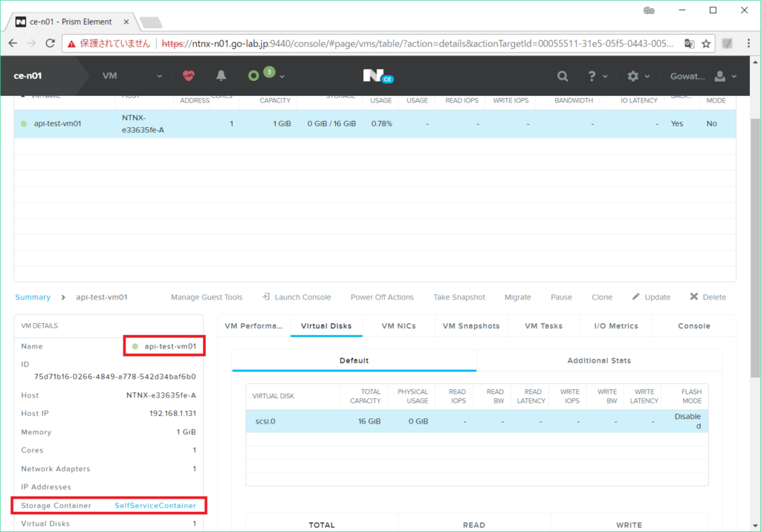Click the Delete X icon
The width and height of the screenshot is (761, 532).
(x=694, y=296)
